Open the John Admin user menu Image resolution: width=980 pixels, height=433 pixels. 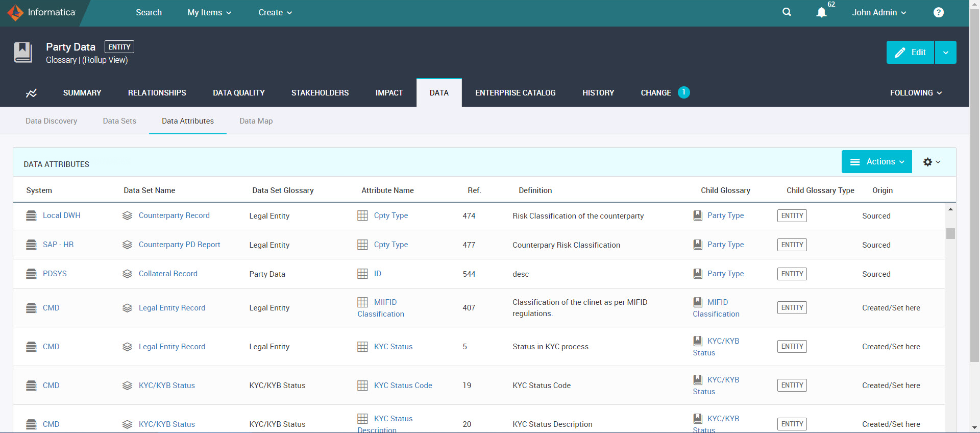(879, 12)
